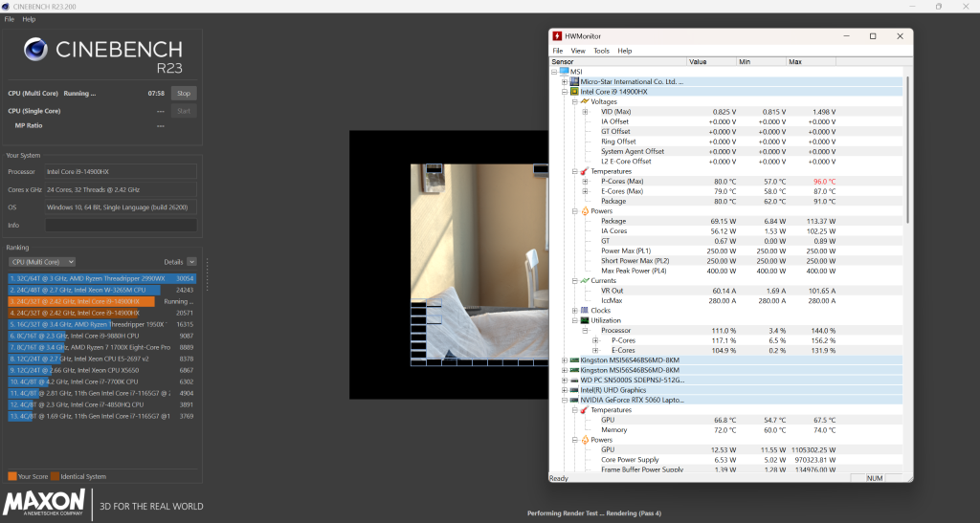Click the WD PC SN5000S drive icon
Image resolution: width=980 pixels, height=523 pixels.
click(x=574, y=380)
